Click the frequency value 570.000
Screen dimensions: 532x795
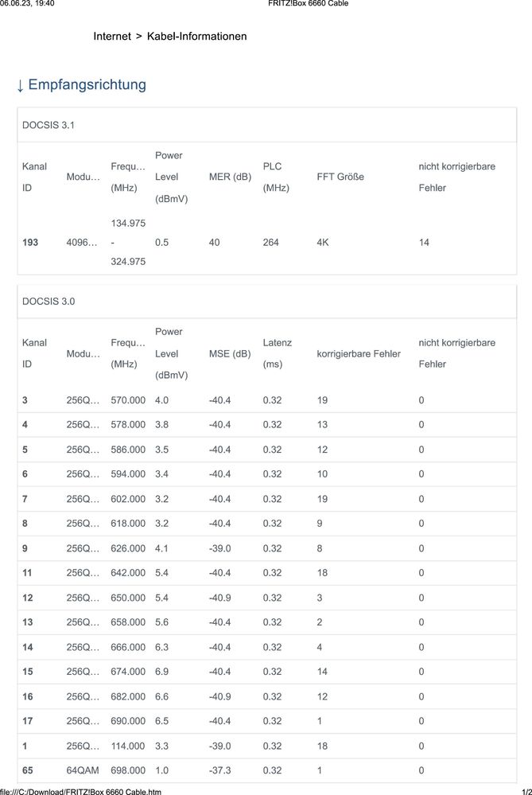point(128,399)
